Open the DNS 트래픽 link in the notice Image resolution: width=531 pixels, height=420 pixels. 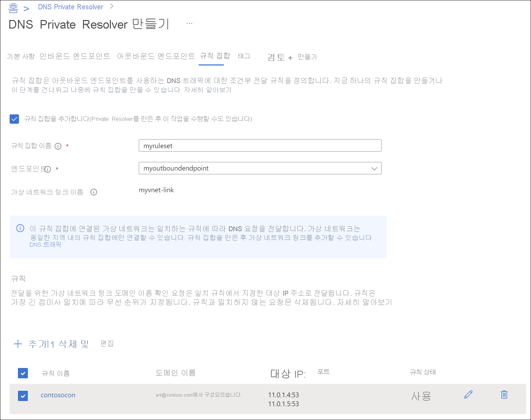45,245
